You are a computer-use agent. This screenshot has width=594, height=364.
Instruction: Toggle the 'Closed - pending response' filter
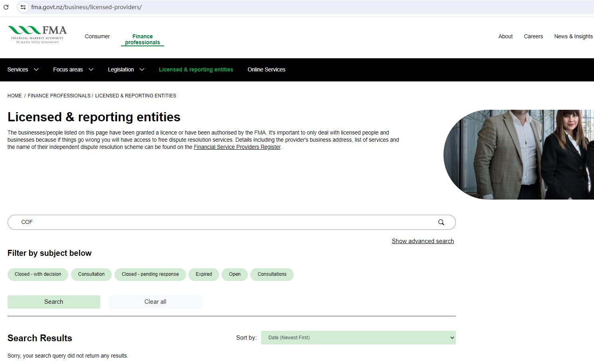point(150,274)
